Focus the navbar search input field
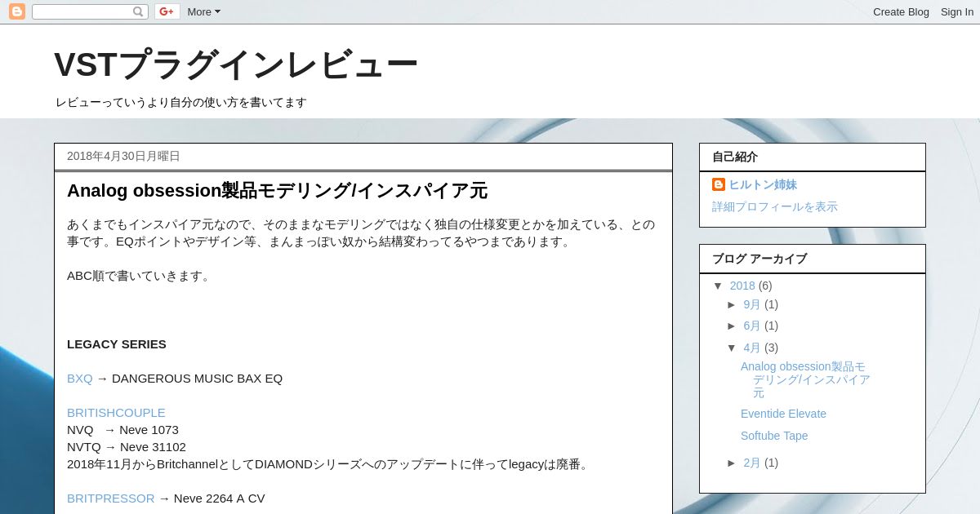Viewport: 980px width, 514px height. (x=82, y=11)
